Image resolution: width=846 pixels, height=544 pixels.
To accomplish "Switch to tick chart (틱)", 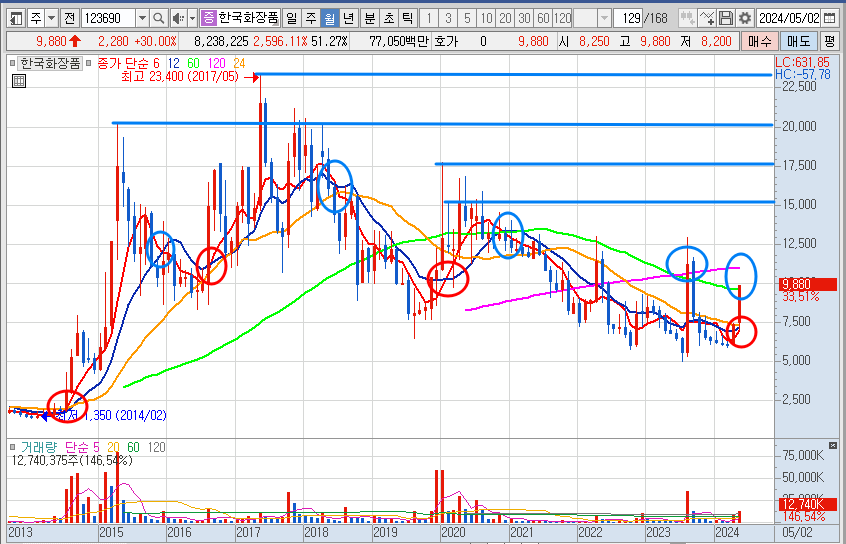I will pyautogui.click(x=407, y=18).
